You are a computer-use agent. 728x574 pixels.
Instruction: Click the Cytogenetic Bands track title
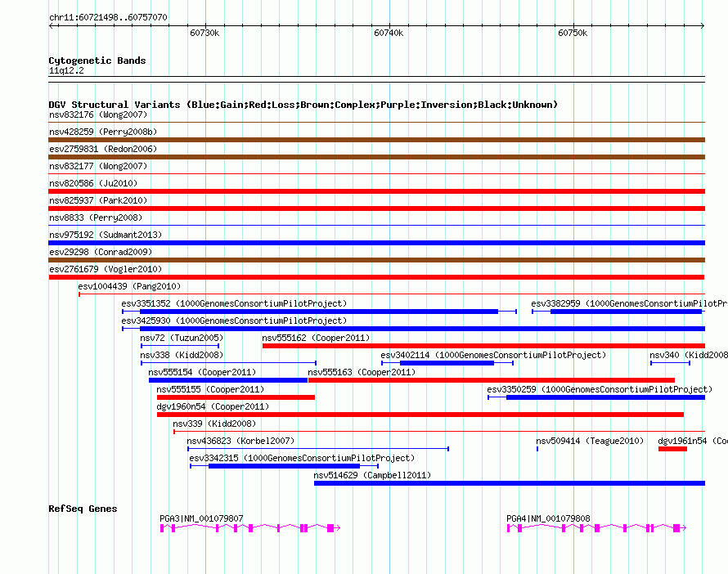pos(97,61)
